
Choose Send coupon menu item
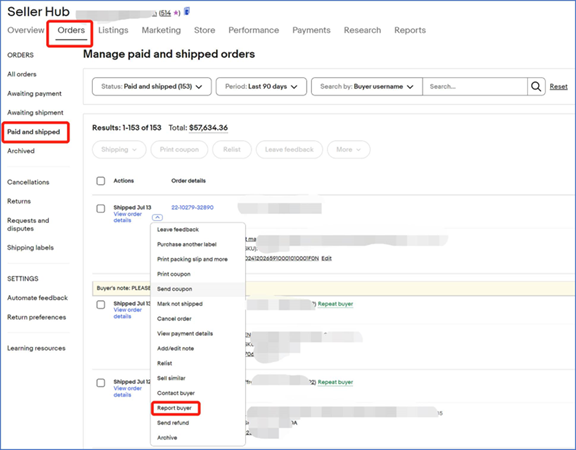174,289
